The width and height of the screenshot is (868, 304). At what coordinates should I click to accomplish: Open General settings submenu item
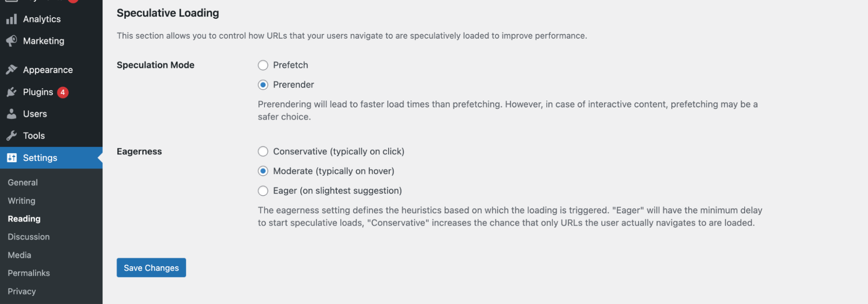(23, 183)
